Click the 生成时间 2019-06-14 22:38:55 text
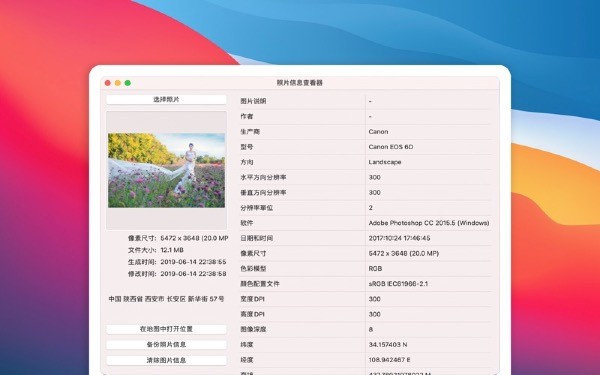This screenshot has width=600, height=375. (177, 262)
